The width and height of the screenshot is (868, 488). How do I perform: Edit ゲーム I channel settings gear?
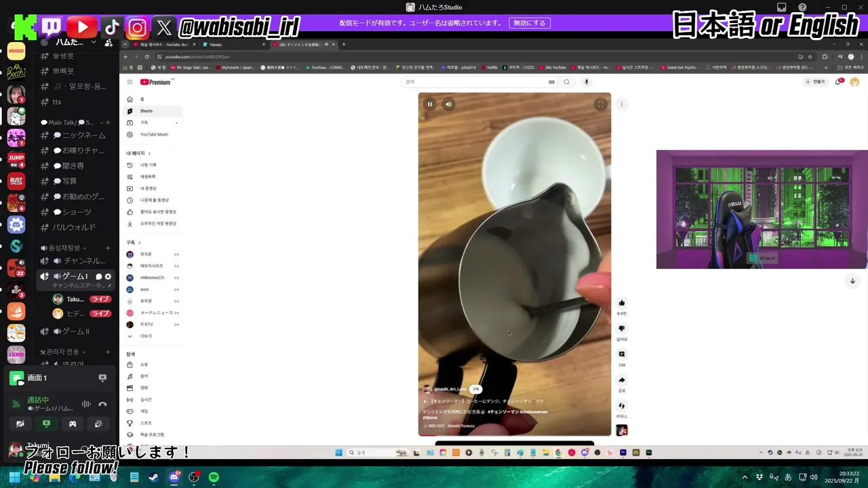[108, 277]
